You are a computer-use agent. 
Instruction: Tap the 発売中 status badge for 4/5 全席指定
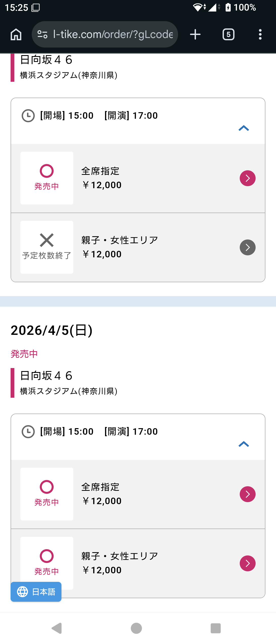click(x=47, y=494)
